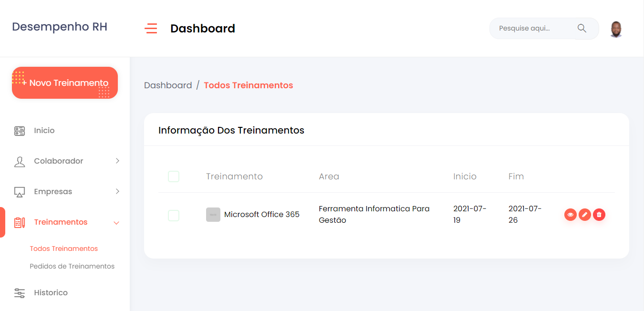This screenshot has height=311, width=644.
Task: Click the Empresas monitor icon in sidebar
Action: click(x=20, y=192)
